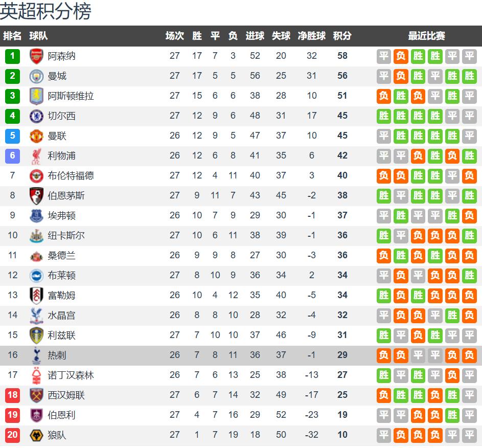Viewport: 482px width, 448px height.
Task: Click the Tottenham cockerel crest icon
Action: (37, 355)
